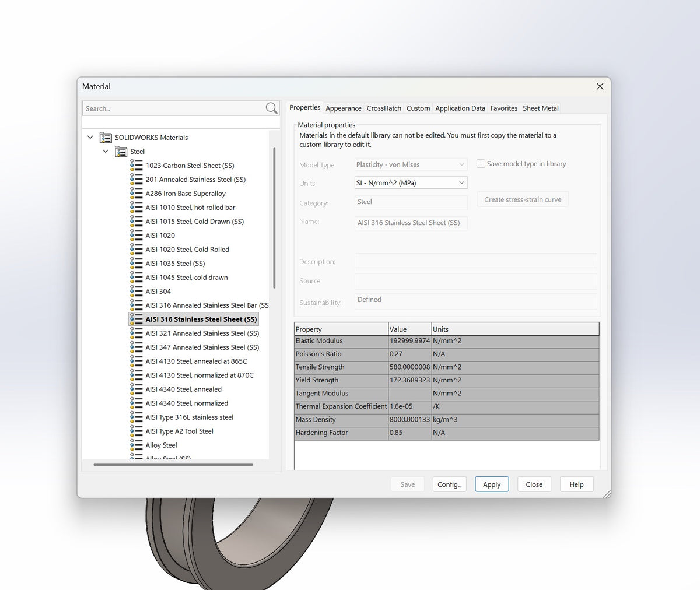Image resolution: width=700 pixels, height=590 pixels.
Task: Click into the Search field
Action: point(174,108)
